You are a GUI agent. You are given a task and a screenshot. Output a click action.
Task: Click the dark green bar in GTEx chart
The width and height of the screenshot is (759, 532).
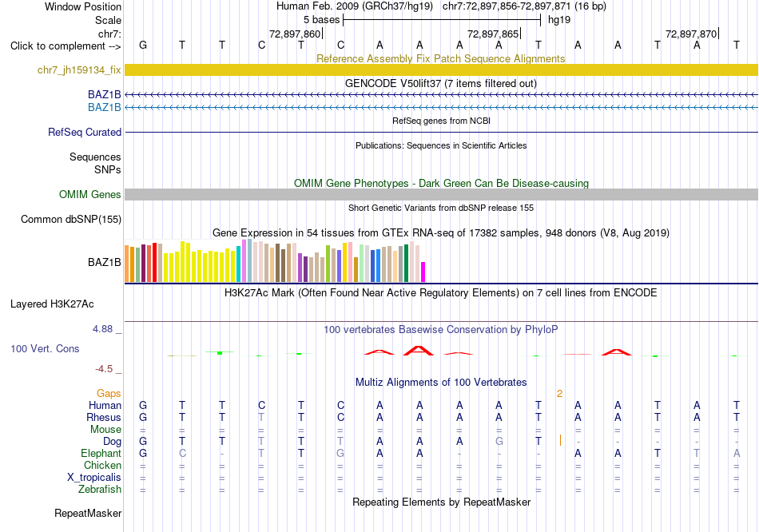pyautogui.click(x=406, y=264)
